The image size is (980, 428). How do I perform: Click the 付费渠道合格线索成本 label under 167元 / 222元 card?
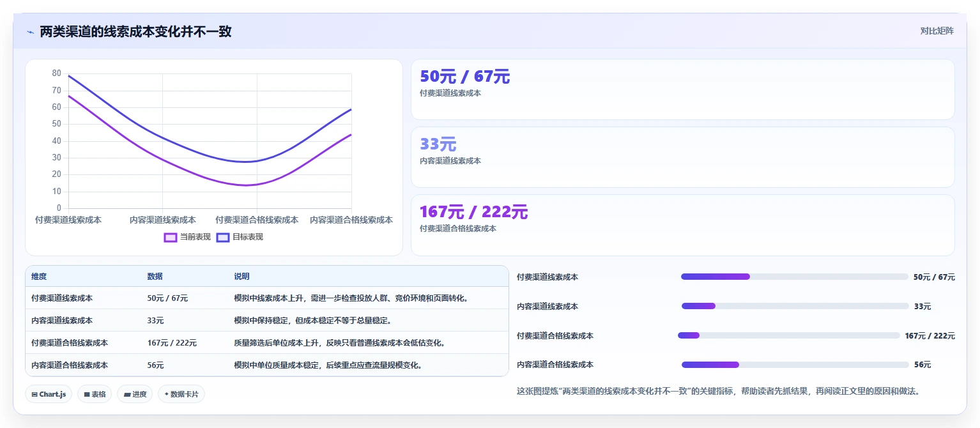[x=458, y=229]
